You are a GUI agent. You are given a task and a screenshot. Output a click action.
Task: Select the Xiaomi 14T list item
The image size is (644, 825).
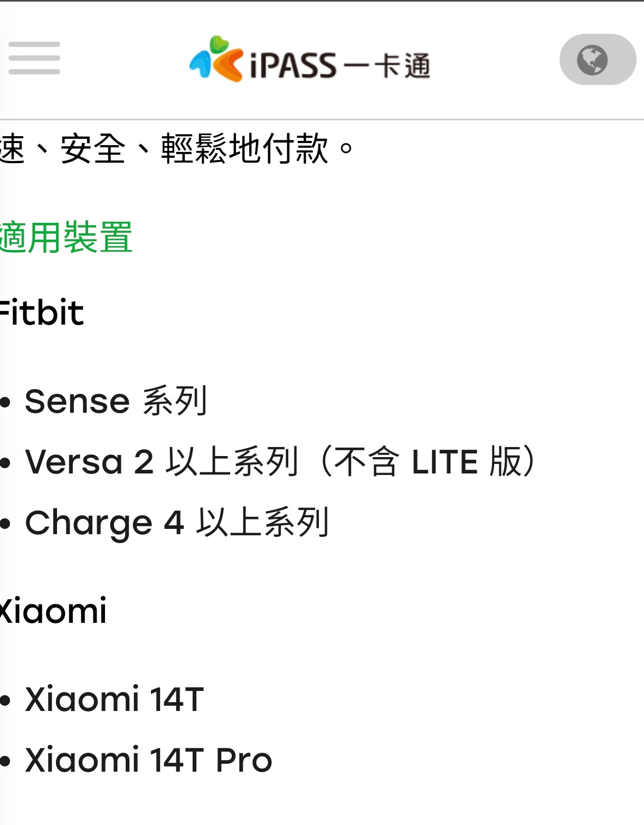114,699
